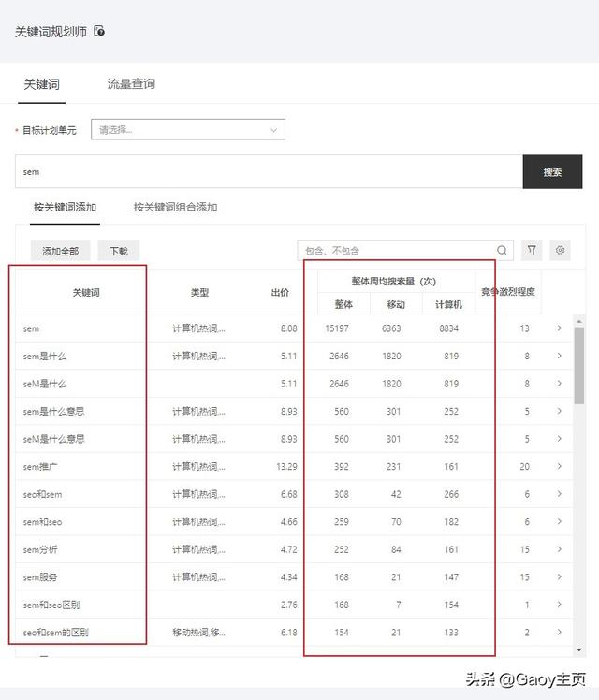This screenshot has width=599, height=700.
Task: Click the 整体周均搜索量 (次) header
Action: (x=394, y=282)
